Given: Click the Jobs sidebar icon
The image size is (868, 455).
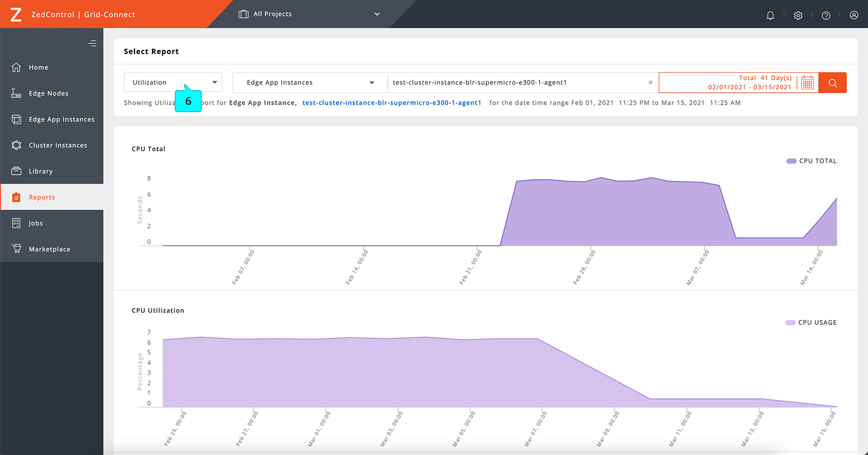Looking at the screenshot, I should pos(16,223).
